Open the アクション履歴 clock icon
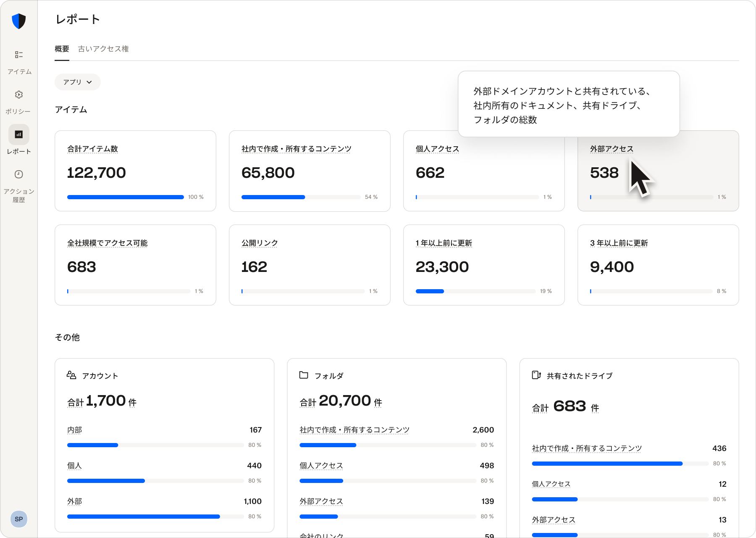The image size is (756, 538). (x=19, y=174)
